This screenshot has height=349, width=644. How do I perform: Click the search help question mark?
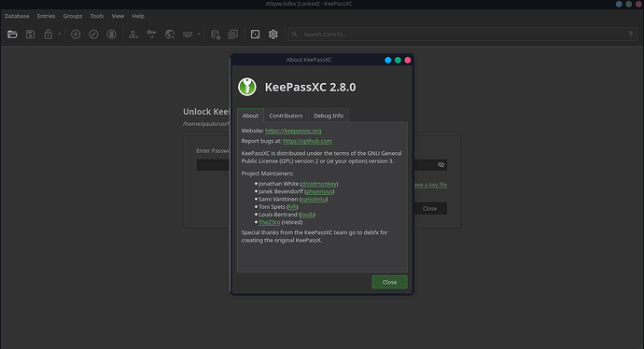click(x=630, y=35)
